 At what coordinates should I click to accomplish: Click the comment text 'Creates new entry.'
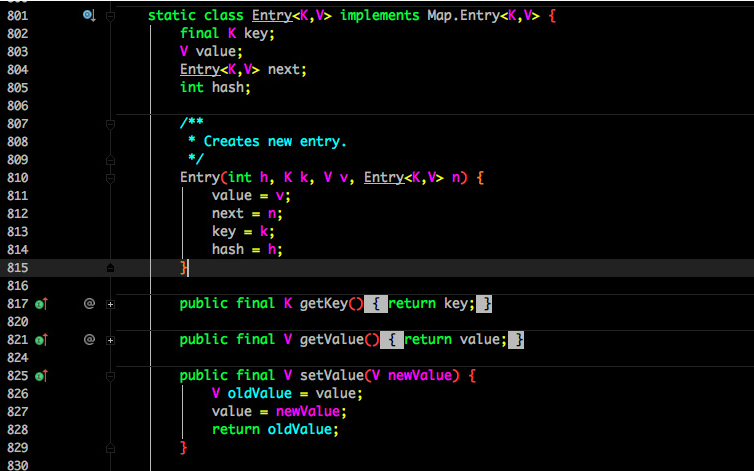point(275,141)
